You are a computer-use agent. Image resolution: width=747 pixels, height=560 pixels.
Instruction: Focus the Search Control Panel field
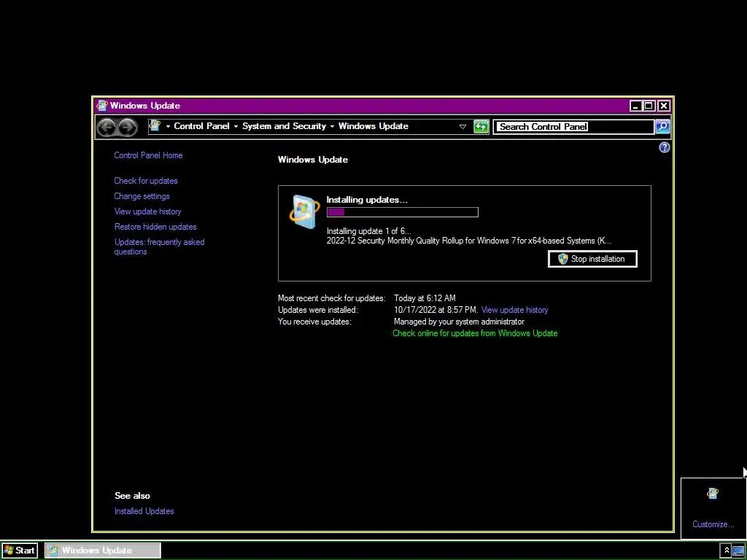click(573, 127)
